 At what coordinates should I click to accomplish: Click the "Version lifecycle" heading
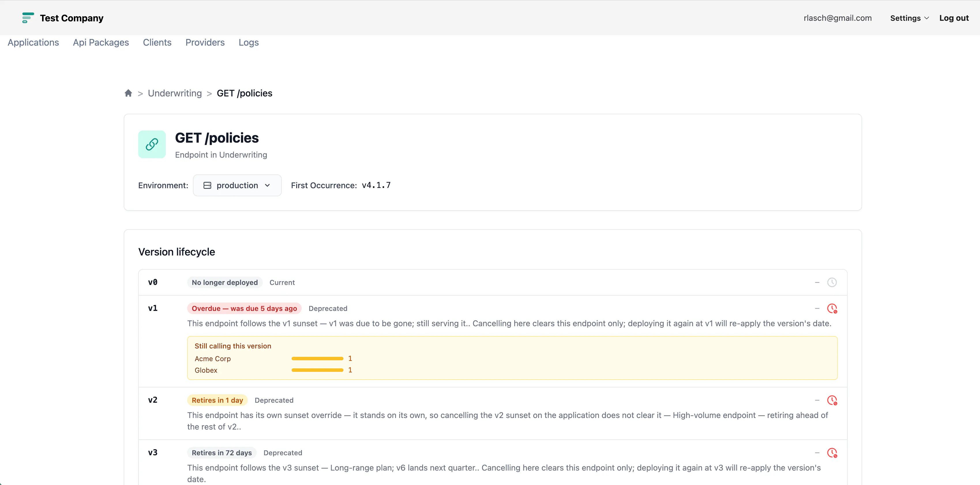pyautogui.click(x=177, y=252)
